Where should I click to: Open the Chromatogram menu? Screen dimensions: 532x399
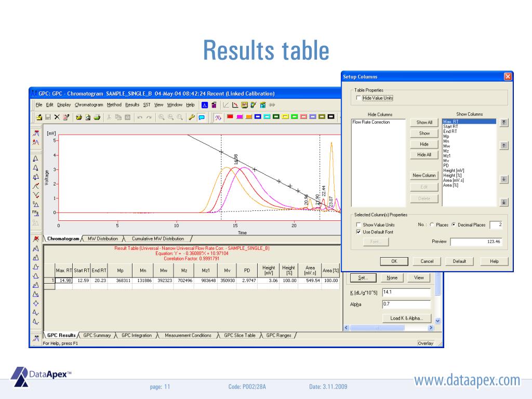[x=89, y=105]
